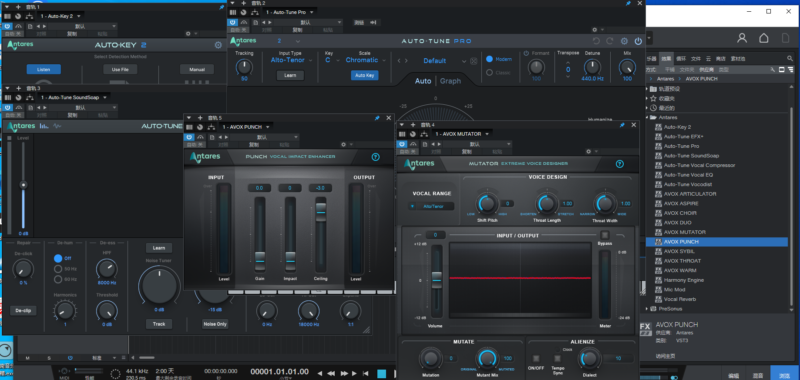Switch to Auto tab in Auto-Tune Pro
The height and width of the screenshot is (380, 800).
point(423,81)
